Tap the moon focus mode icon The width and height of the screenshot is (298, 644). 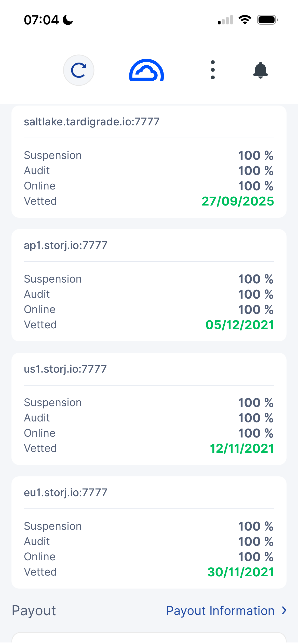(x=68, y=20)
